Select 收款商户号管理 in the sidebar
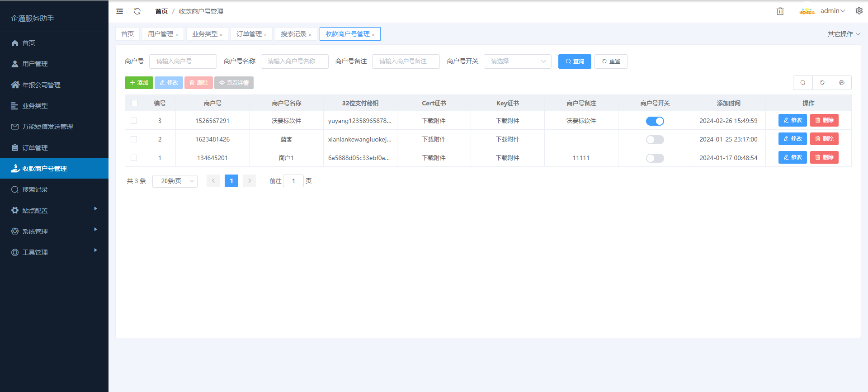 54,169
